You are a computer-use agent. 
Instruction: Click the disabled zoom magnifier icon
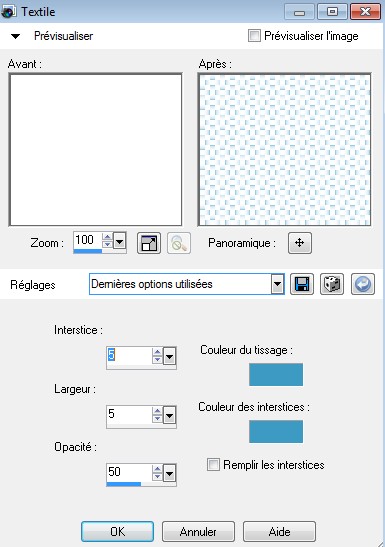(x=179, y=243)
